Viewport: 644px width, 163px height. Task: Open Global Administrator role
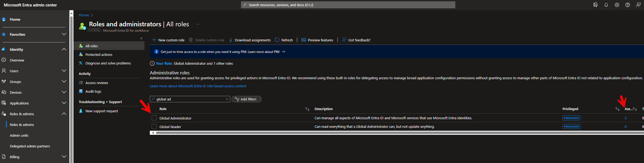tap(175, 118)
